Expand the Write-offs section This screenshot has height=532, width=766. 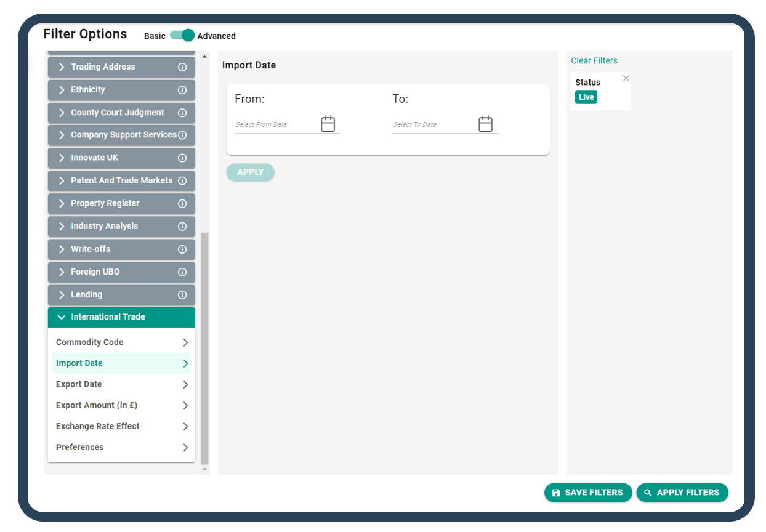click(x=121, y=249)
